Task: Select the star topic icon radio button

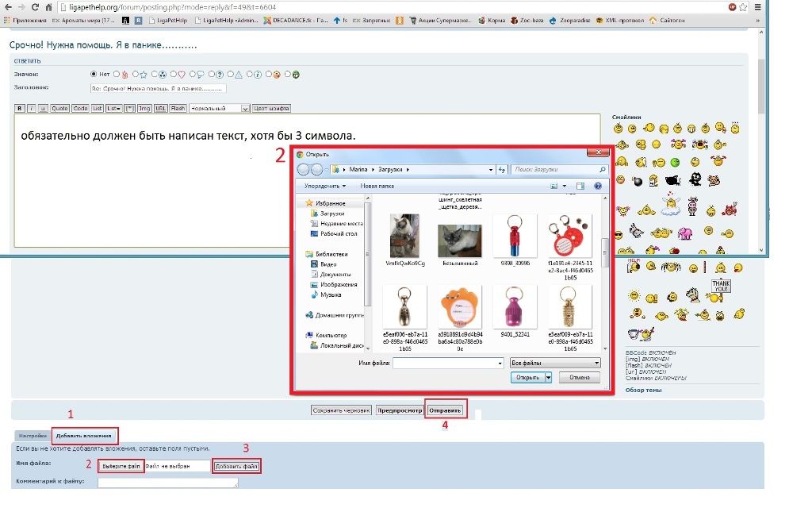Action: [135, 74]
